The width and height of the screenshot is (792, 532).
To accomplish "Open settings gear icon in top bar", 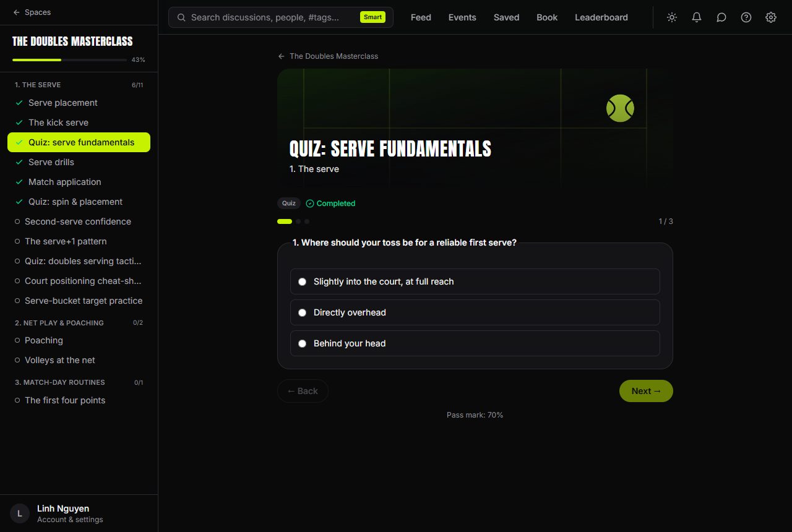I will click(x=771, y=17).
